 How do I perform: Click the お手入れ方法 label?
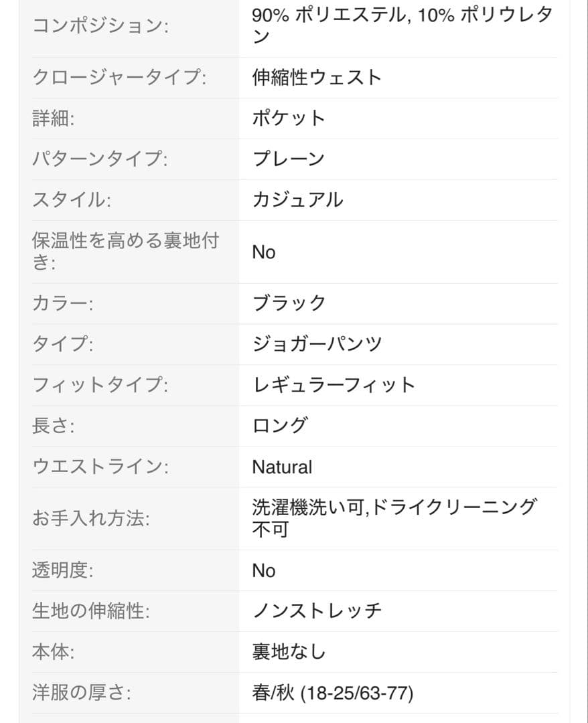click(x=90, y=518)
